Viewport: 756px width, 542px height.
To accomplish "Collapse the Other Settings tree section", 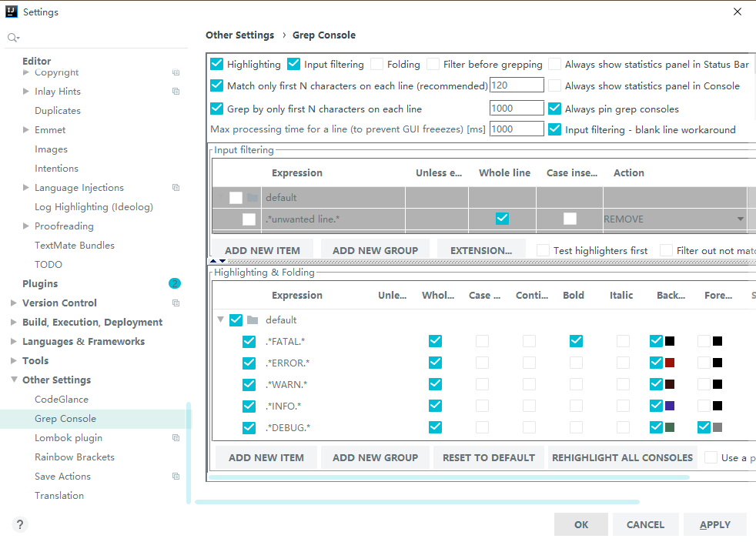I will click(14, 380).
